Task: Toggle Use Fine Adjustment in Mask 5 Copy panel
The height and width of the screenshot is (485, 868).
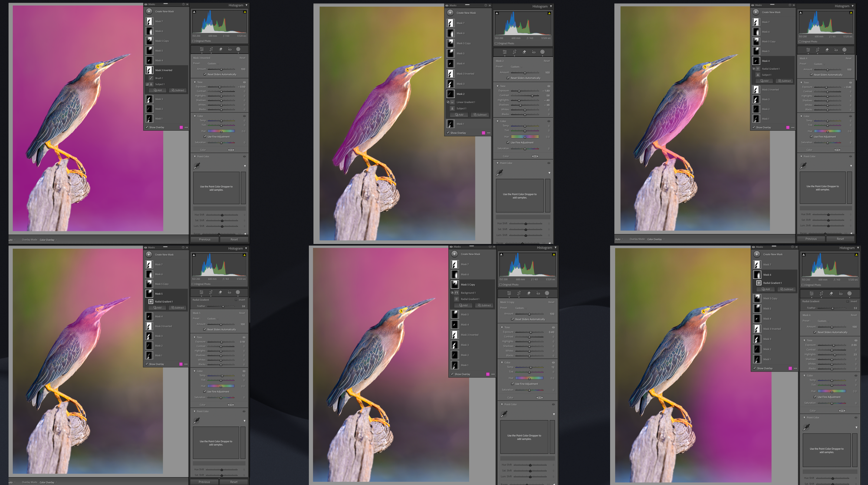Action: pyautogui.click(x=513, y=384)
